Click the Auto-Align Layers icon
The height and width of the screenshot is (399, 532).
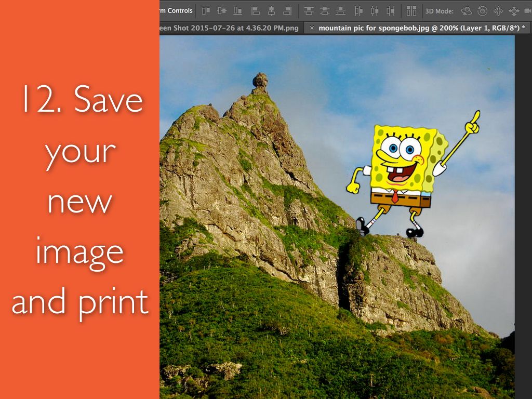pos(411,11)
